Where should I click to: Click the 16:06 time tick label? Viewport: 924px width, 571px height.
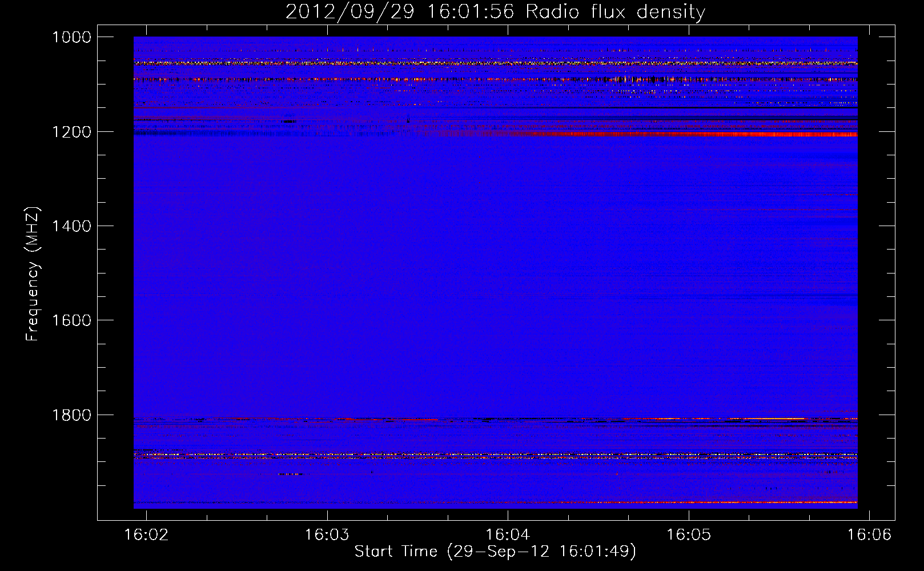[x=869, y=534]
